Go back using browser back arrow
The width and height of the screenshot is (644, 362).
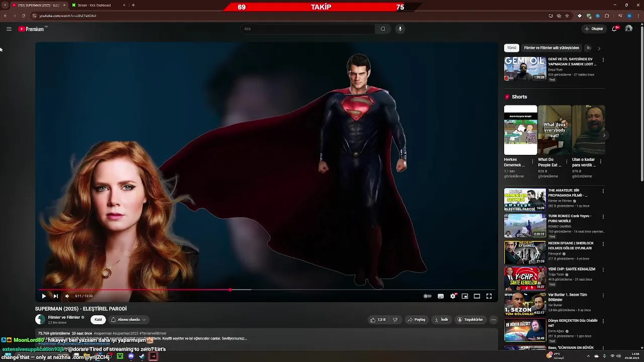click(6, 16)
